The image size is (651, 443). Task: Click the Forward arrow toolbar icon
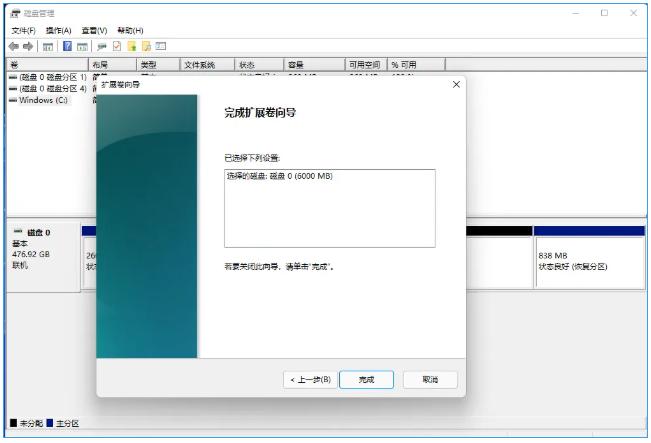tap(28, 47)
